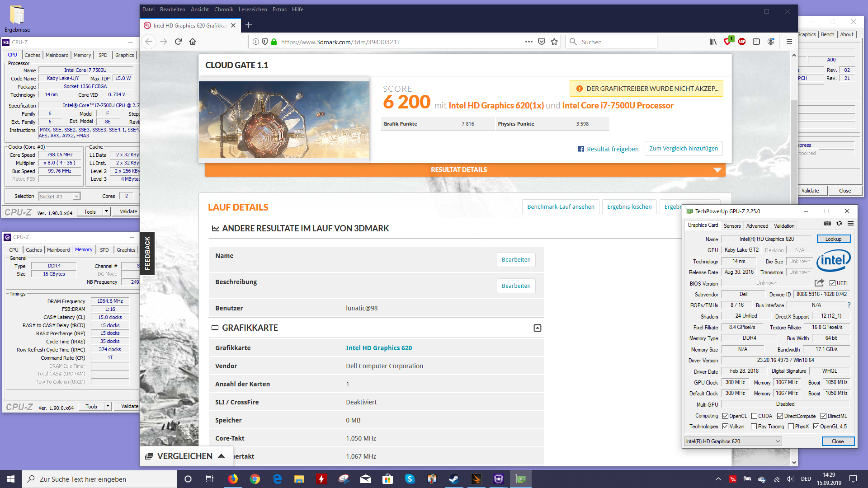Open the Firefox application menu

(x=789, y=42)
